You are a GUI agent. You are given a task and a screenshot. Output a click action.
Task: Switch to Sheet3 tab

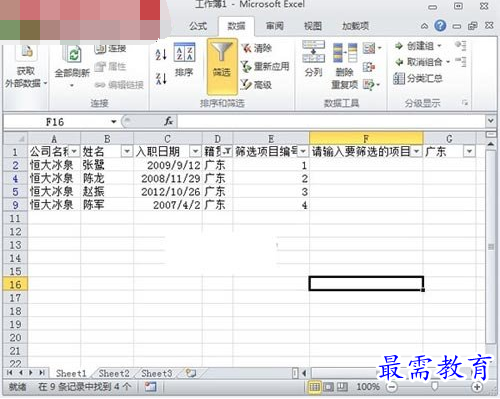coord(156,373)
